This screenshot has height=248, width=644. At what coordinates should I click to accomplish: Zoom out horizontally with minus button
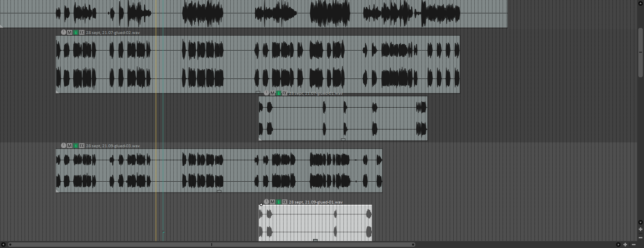633,244
